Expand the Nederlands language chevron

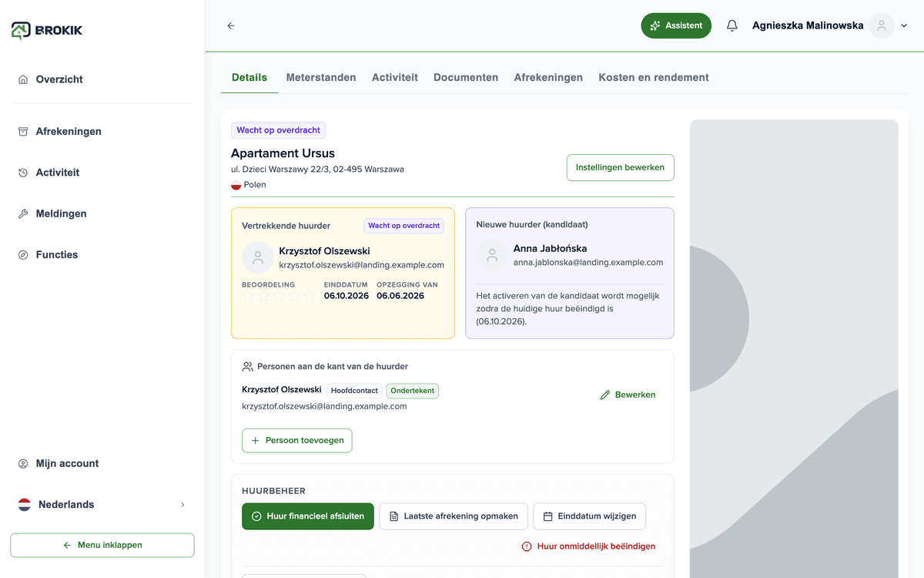tap(182, 505)
